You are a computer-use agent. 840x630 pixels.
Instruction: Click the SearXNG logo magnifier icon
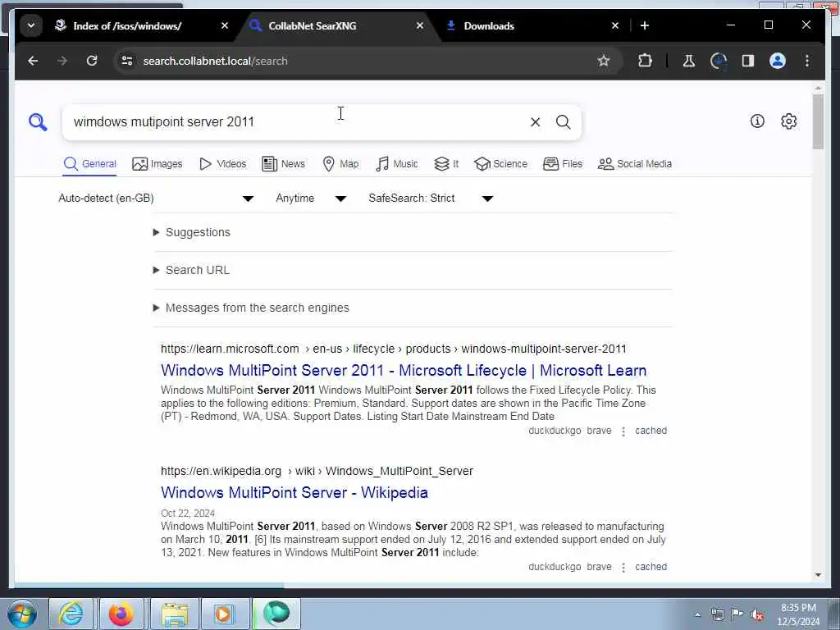point(38,122)
